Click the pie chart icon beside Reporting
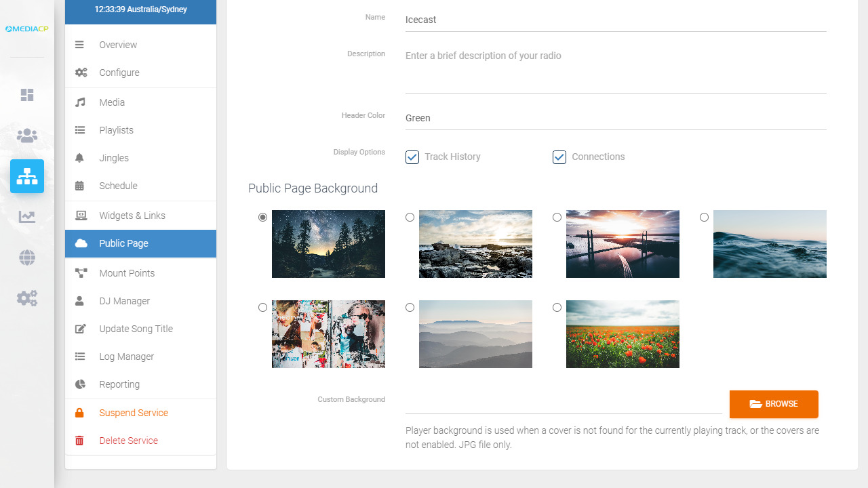The height and width of the screenshot is (488, 868). point(80,384)
